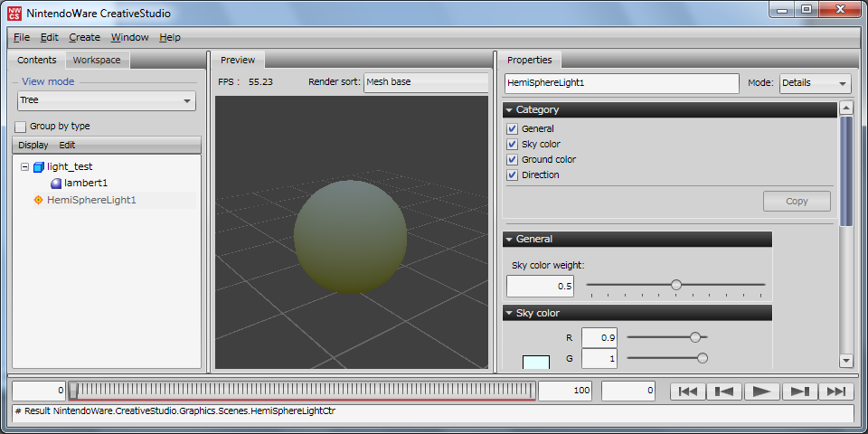Uncheck the Ground color category
This screenshot has width=868, height=434.
(513, 159)
